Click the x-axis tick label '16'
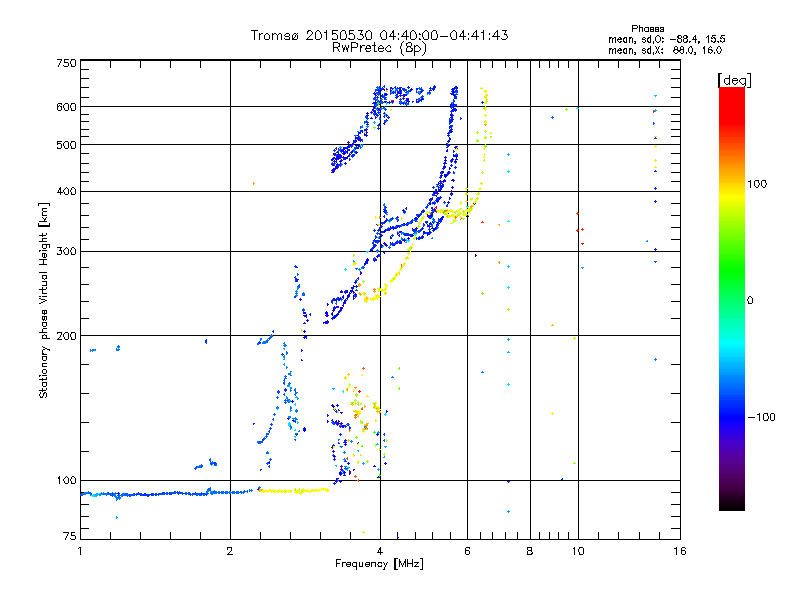This screenshot has width=800, height=600. (x=680, y=551)
